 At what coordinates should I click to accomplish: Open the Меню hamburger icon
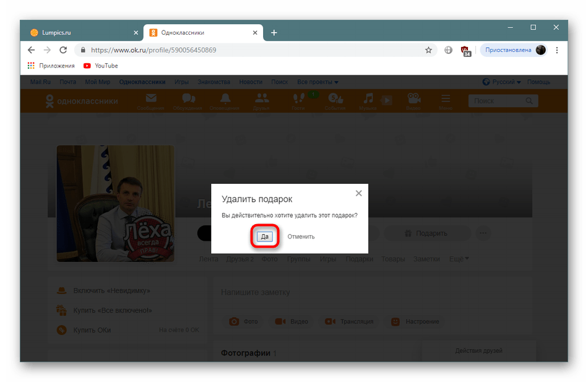(x=446, y=102)
